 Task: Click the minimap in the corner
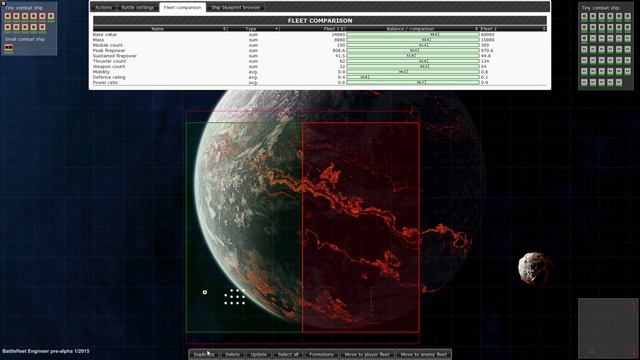[x=608, y=328]
